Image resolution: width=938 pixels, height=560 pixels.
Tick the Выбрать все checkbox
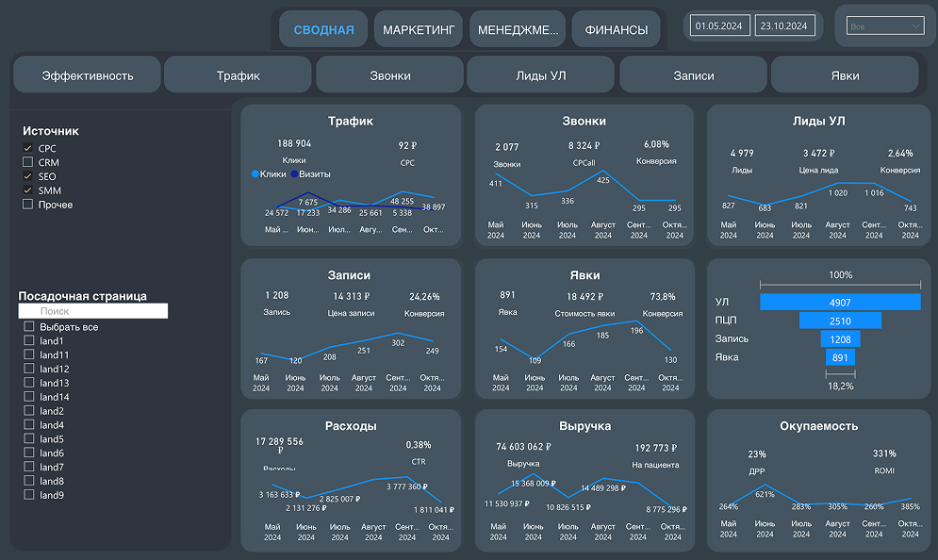pos(29,327)
